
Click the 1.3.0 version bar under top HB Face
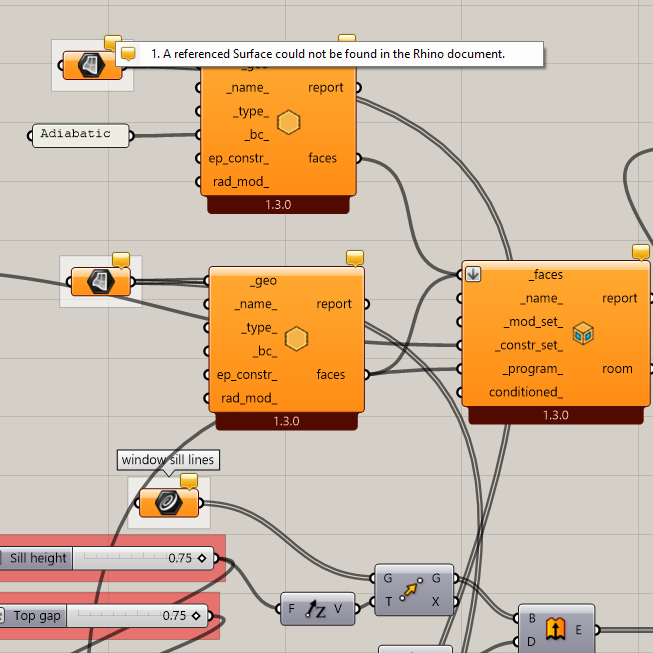click(x=278, y=204)
